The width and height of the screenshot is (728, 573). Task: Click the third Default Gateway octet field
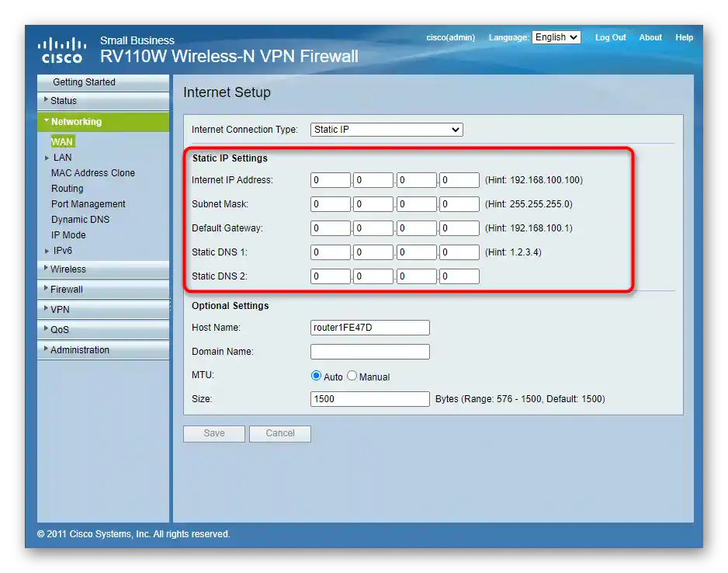pyautogui.click(x=417, y=228)
